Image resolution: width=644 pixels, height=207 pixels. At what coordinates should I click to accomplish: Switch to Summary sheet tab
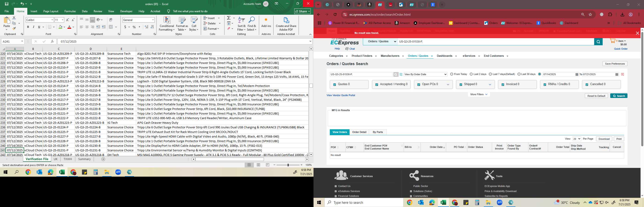coord(84,159)
